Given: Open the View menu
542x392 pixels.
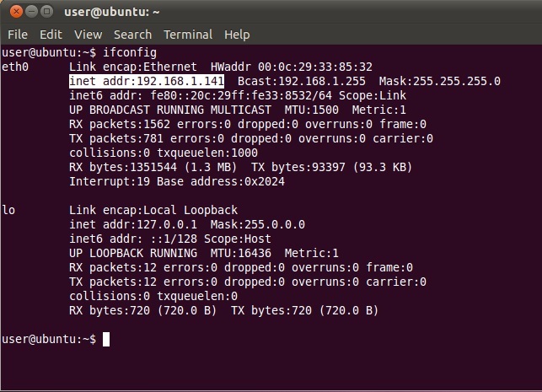Looking at the screenshot, I should 88,35.
